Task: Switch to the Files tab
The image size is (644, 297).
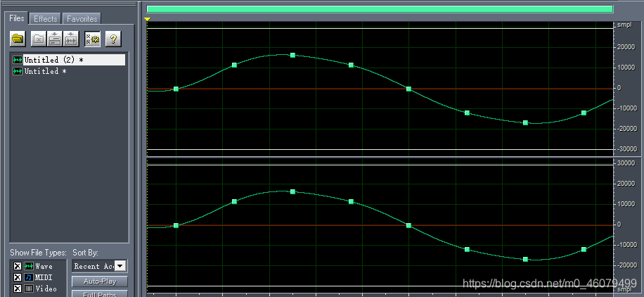Action: pos(17,18)
